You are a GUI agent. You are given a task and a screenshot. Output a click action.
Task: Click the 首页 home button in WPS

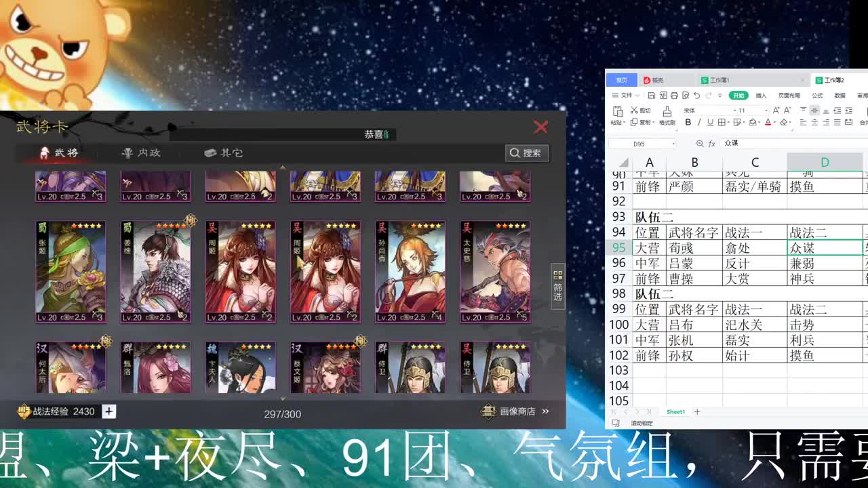[x=621, y=80]
